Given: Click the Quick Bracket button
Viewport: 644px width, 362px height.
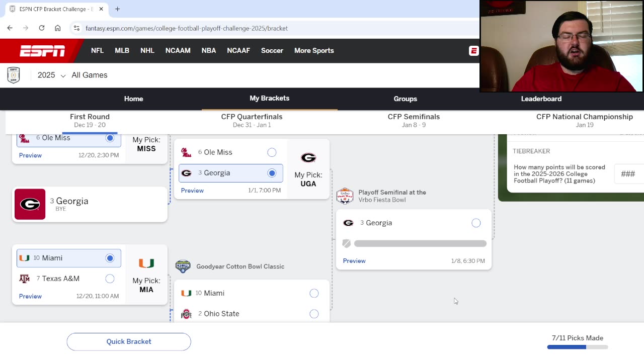Looking at the screenshot, I should pyautogui.click(x=129, y=342).
